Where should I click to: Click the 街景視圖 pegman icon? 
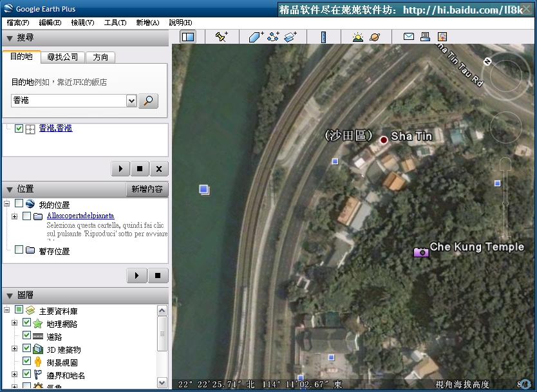pos(38,362)
